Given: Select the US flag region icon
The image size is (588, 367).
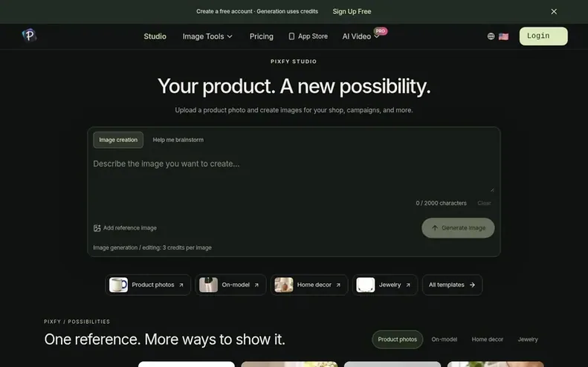Looking at the screenshot, I should 503,36.
